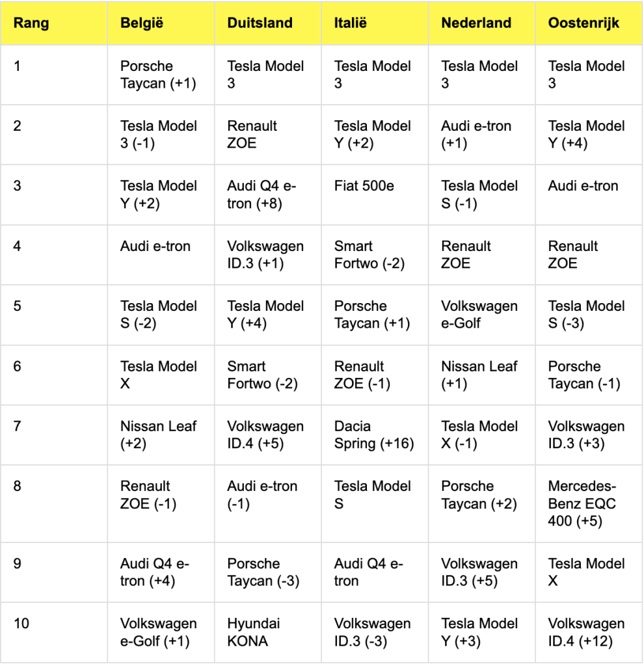This screenshot has height=666, width=644.
Task: Select the Porsche Taycan (-3) cell
Action: coord(263,572)
